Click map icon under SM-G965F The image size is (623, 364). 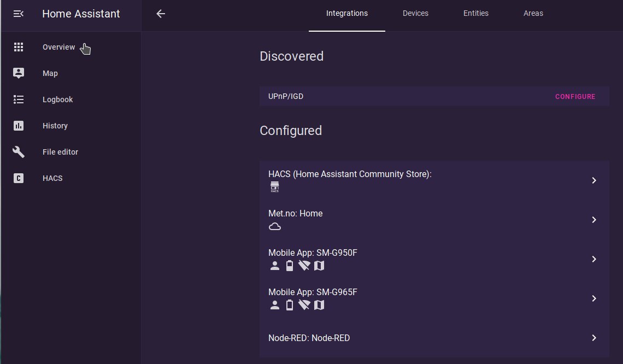point(319,305)
